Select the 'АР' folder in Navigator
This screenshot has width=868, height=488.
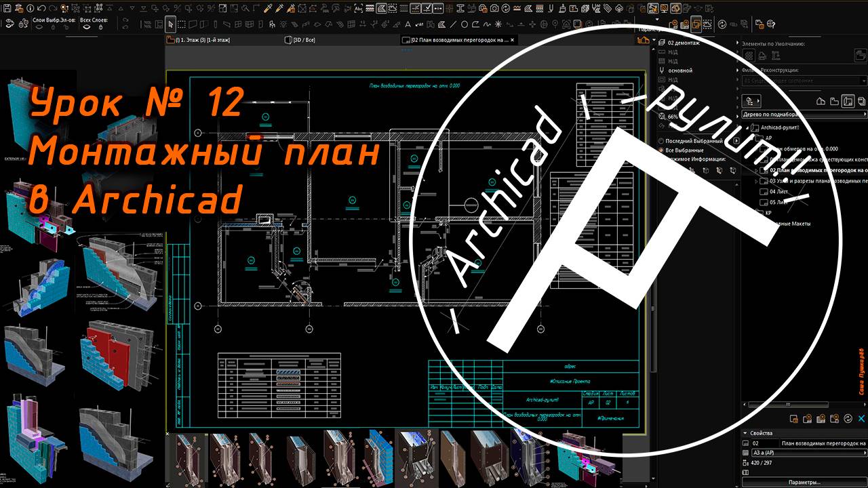point(768,138)
